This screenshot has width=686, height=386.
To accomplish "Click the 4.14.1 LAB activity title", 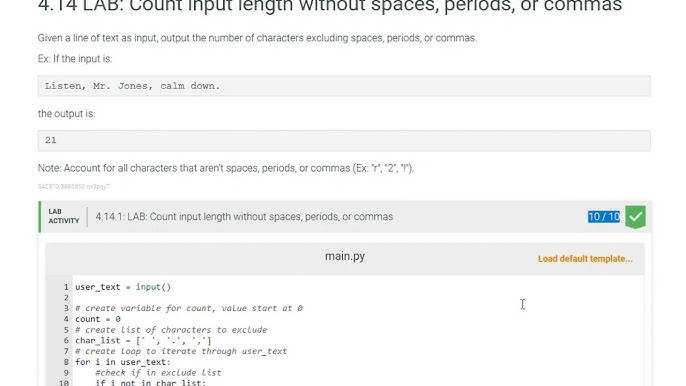I will pos(244,217).
